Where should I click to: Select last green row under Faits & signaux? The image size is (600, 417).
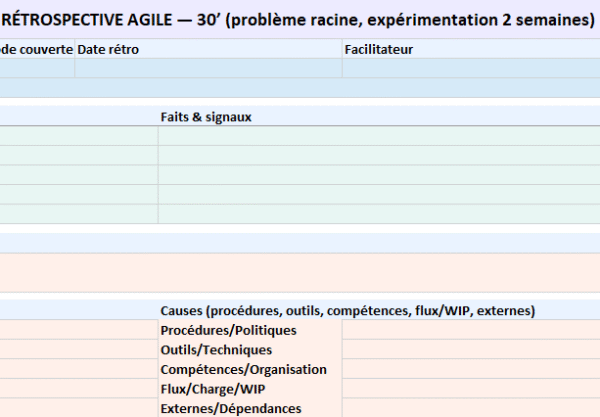378,214
